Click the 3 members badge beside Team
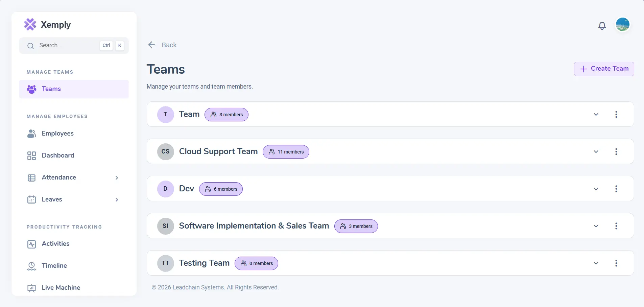This screenshot has height=307, width=644. tap(226, 115)
